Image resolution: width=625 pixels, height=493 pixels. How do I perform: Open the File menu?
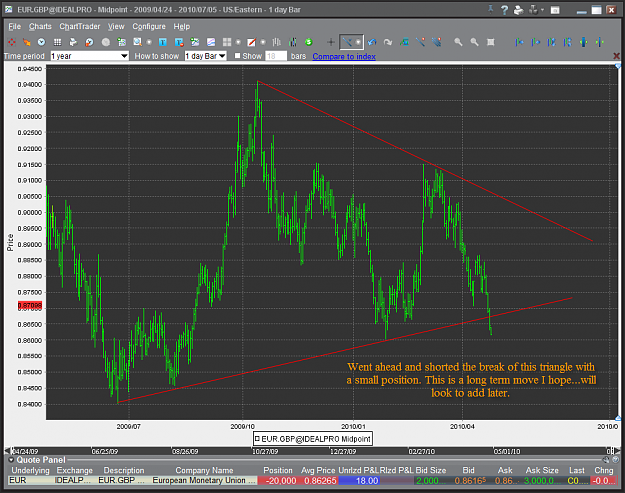pyautogui.click(x=14, y=27)
